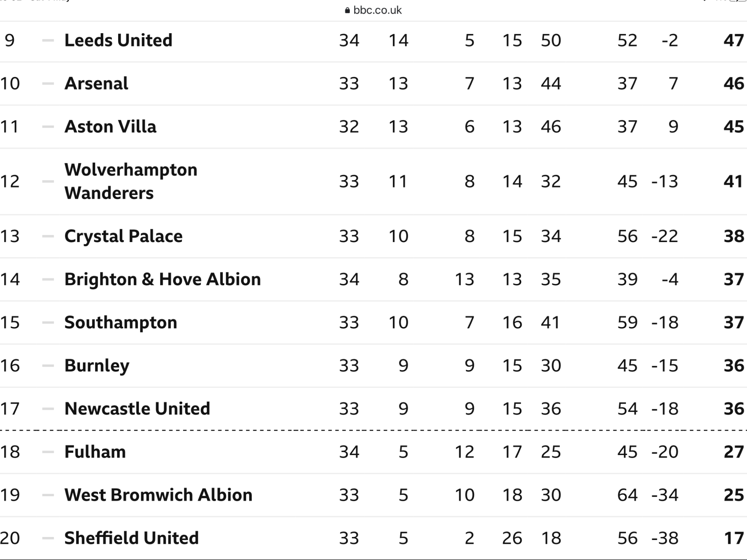Click the Southampton team name
This screenshot has width=747, height=560.
pos(121,323)
